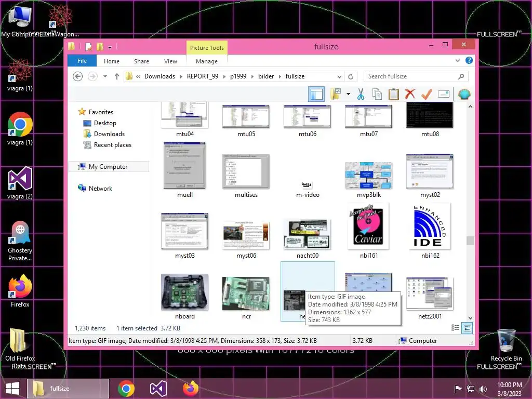Select the nbi161 Caviar thumbnail

click(x=368, y=227)
